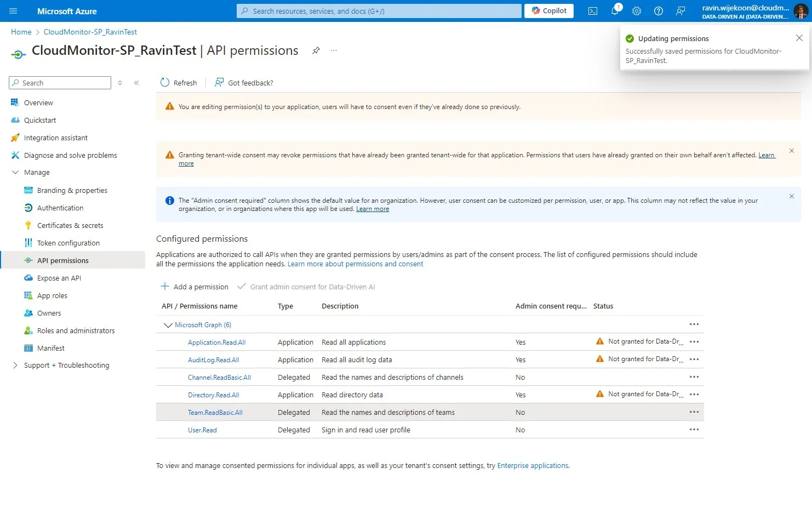Open the notifications bell
This screenshot has width=812, height=525.
point(615,11)
